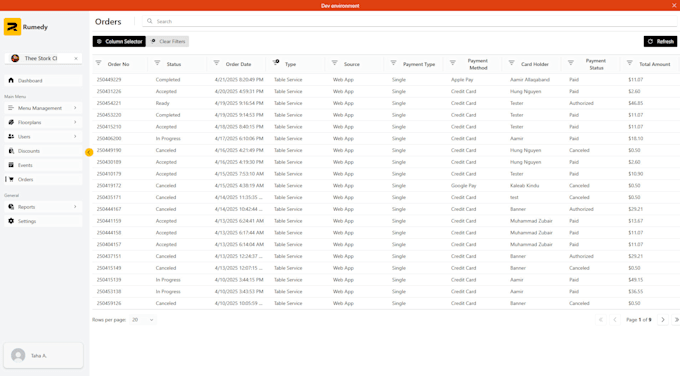Image resolution: width=680 pixels, height=376 pixels.
Task: Click Aamir Allaqaband card holder cell
Action: click(530, 80)
